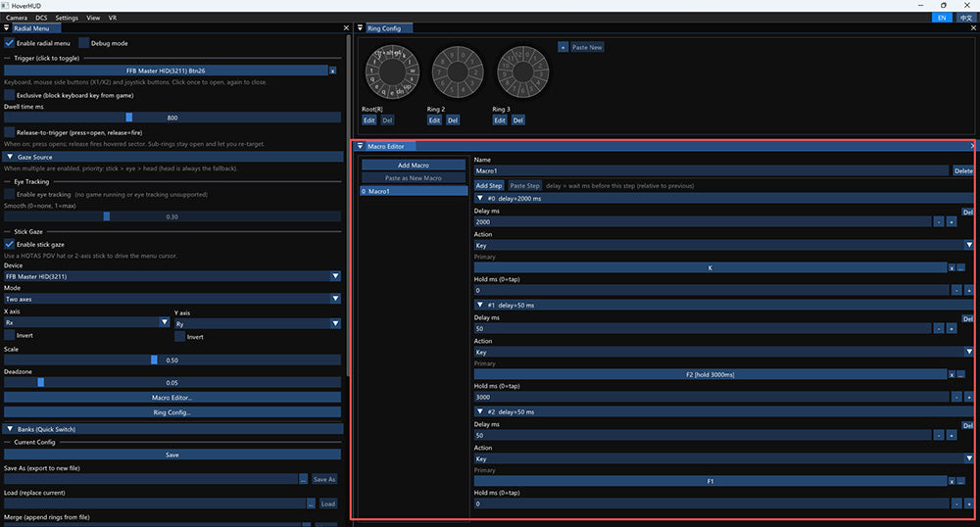This screenshot has height=527, width=980.
Task: Collapse macro step #0 delay=2000 ms
Action: pyautogui.click(x=723, y=198)
